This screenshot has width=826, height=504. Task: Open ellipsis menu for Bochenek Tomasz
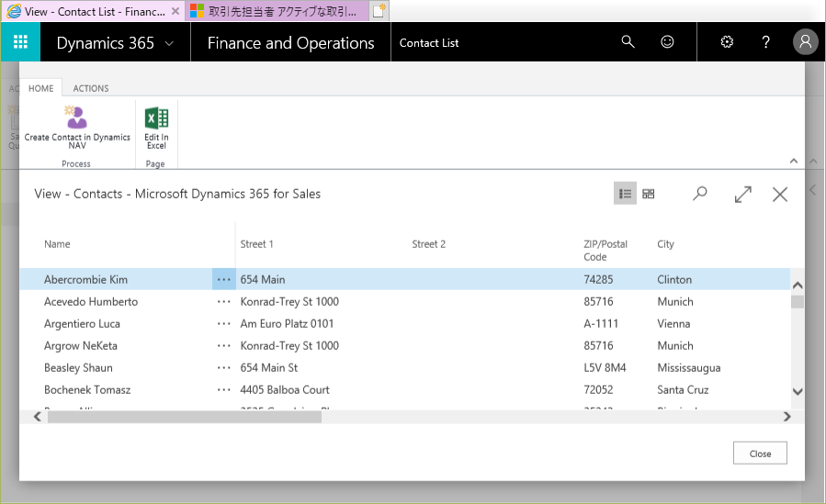point(224,390)
